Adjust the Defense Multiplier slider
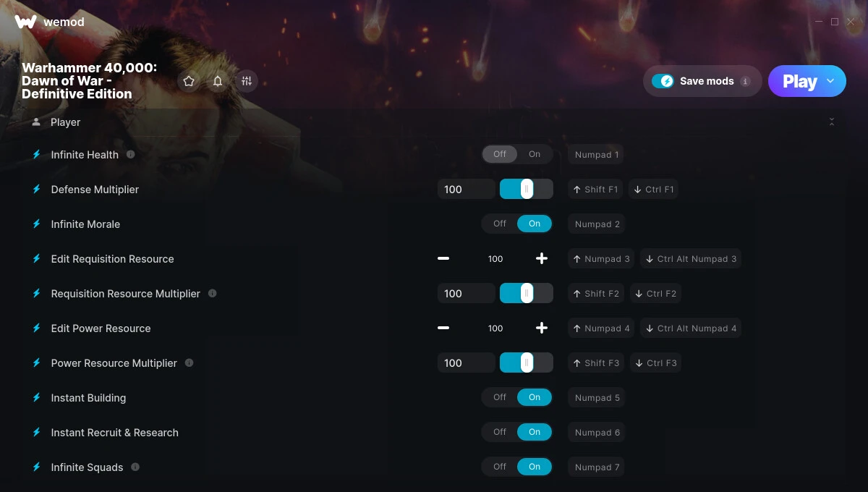 [x=527, y=189]
